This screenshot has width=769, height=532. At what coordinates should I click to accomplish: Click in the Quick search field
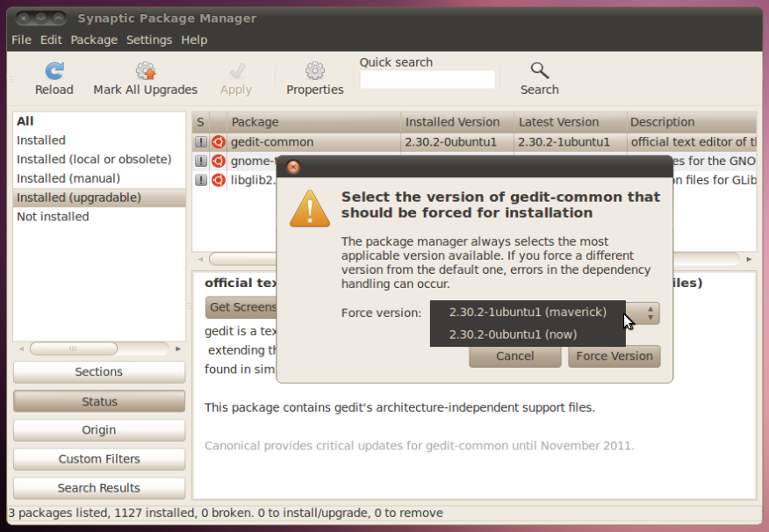pyautogui.click(x=428, y=79)
